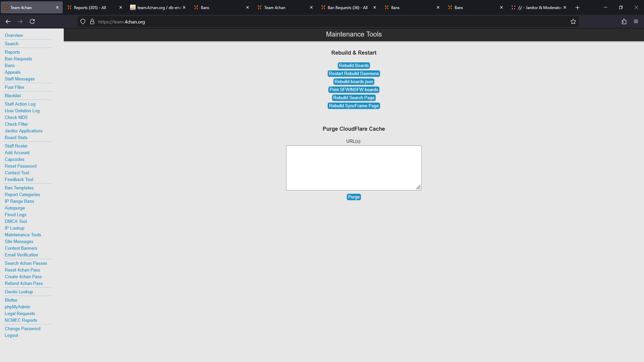Open the extensions puzzle icon
Screen dimensions: 644x362
pos(624,21)
